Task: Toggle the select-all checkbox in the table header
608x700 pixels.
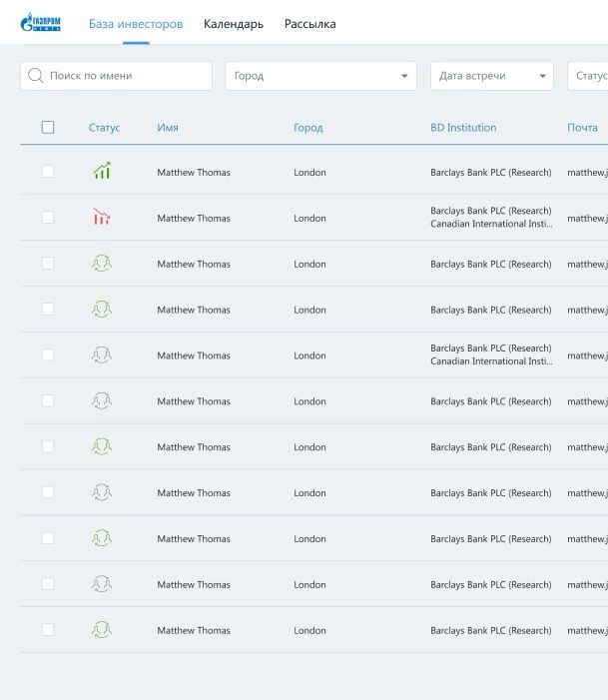Action: click(x=48, y=127)
